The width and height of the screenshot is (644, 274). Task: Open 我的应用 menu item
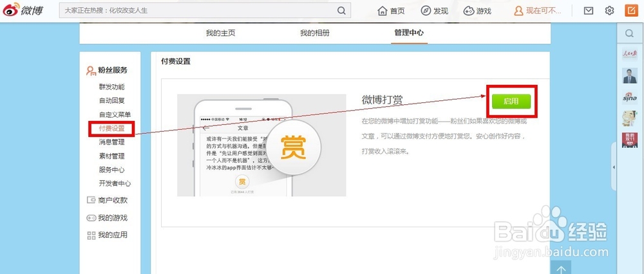(107, 235)
